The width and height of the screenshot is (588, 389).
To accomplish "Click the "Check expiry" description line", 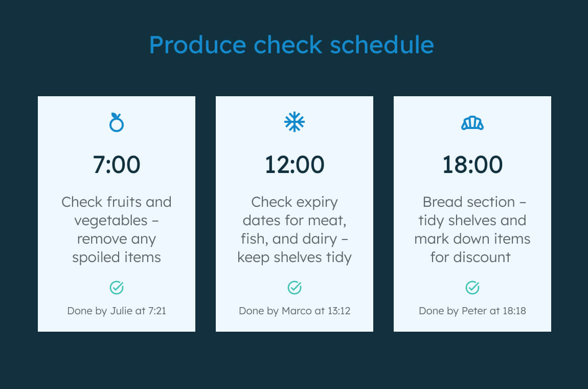I will (x=295, y=202).
